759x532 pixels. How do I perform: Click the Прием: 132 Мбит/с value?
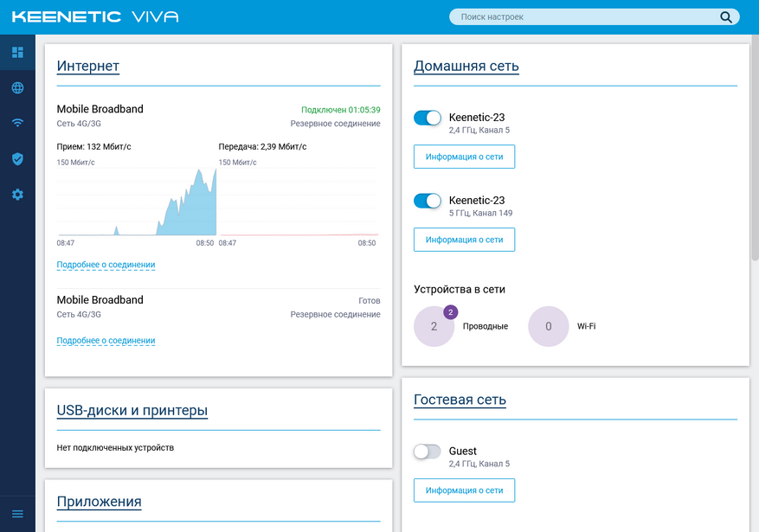point(94,146)
